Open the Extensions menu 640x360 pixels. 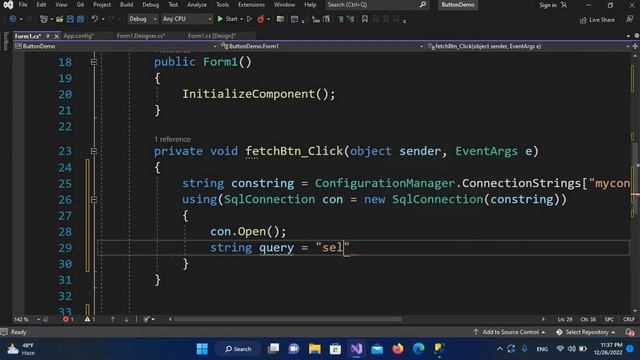tap(251, 5)
